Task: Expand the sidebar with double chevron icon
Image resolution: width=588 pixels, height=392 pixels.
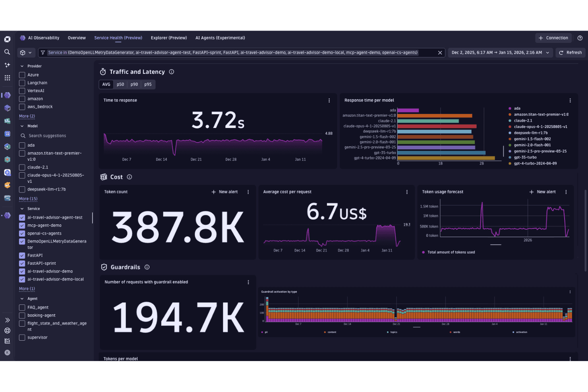Action: [x=7, y=320]
